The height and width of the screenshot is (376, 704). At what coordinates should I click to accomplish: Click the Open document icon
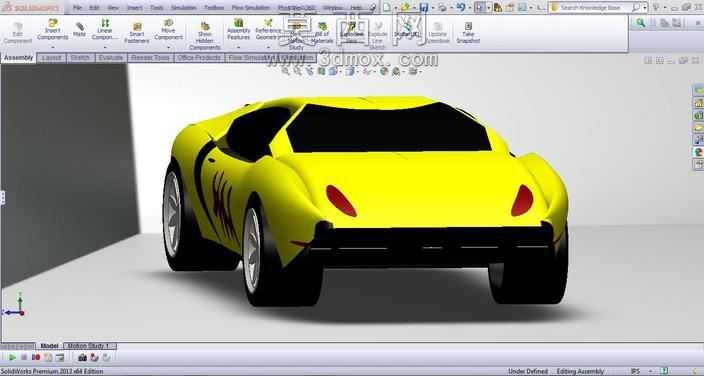click(405, 7)
